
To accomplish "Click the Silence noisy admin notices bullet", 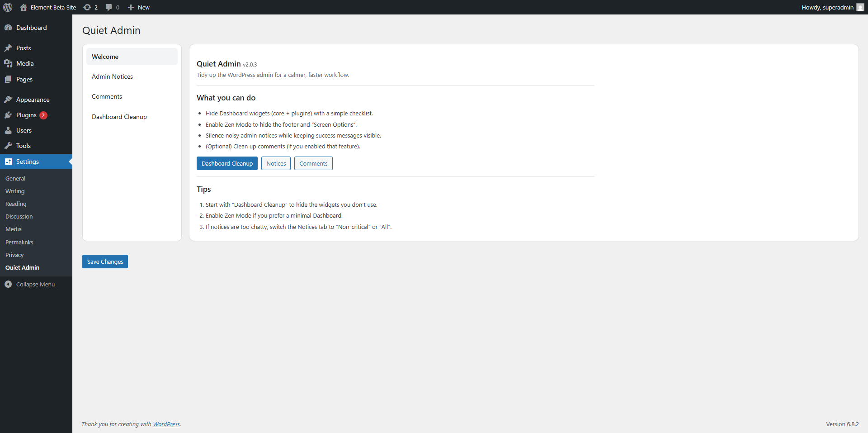I will 293,135.
